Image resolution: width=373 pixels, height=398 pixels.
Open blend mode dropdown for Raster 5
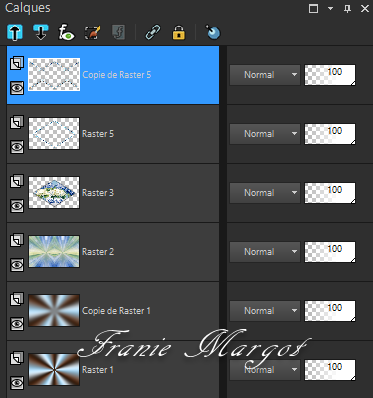(x=265, y=134)
